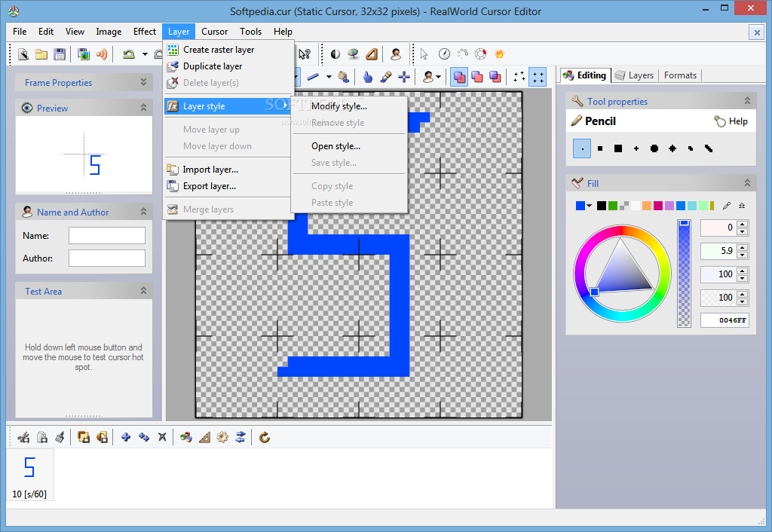Viewport: 772px width, 532px height.
Task: Select the small square pencil tip
Action: (600, 148)
